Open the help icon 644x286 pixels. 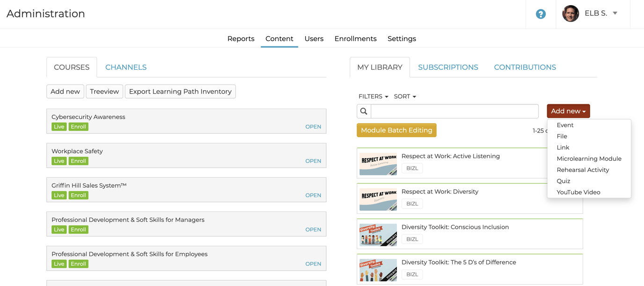point(541,14)
